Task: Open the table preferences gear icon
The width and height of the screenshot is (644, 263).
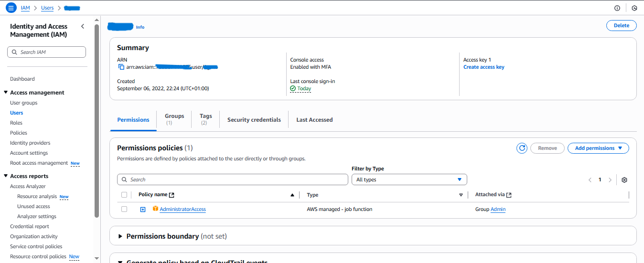Action: [624, 180]
